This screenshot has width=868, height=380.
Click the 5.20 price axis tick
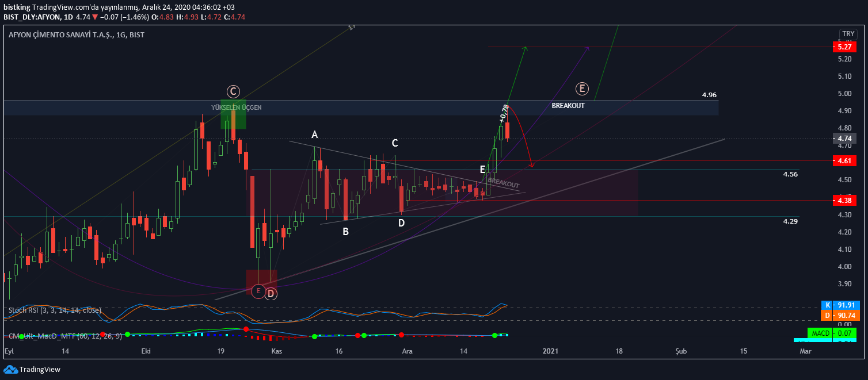point(845,59)
